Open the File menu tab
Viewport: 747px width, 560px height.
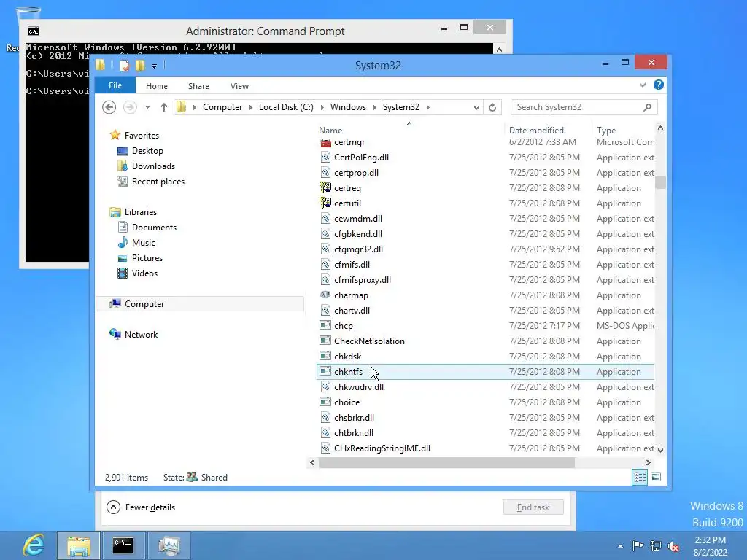pyautogui.click(x=115, y=85)
